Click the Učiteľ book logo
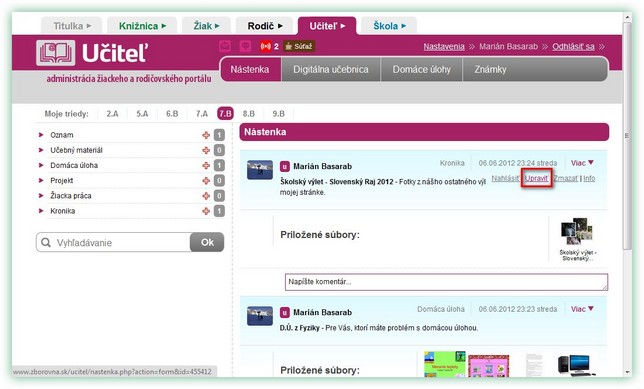Viewport: 644px width, 389px height. [55, 53]
